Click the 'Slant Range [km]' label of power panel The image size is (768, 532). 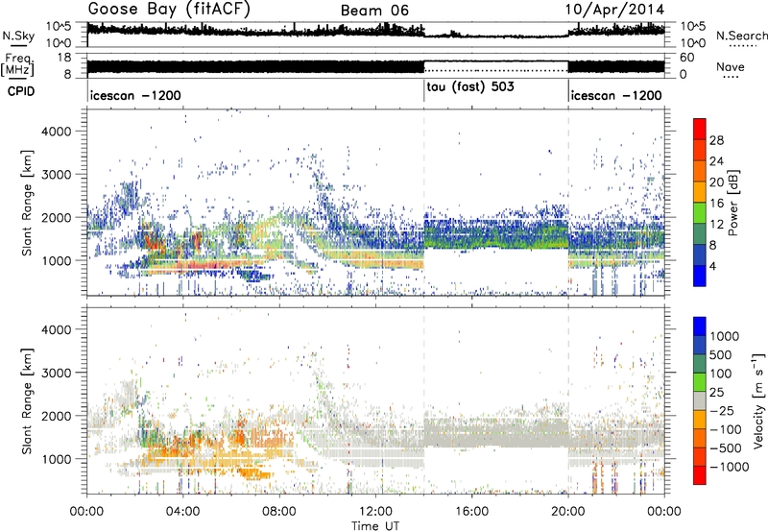pos(27,203)
